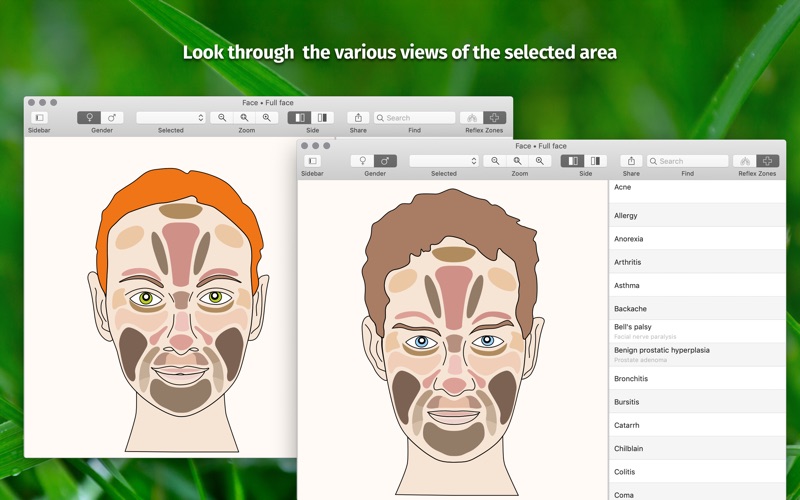Show disease reflex zones (cross icon) front window
This screenshot has width=800, height=500.
pyautogui.click(x=768, y=161)
